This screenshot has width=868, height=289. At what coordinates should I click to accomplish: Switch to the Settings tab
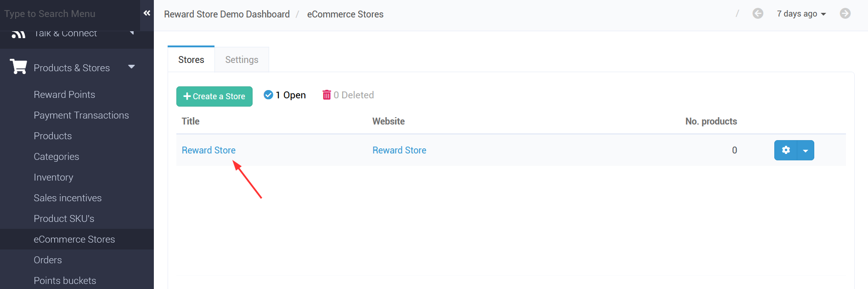click(242, 60)
